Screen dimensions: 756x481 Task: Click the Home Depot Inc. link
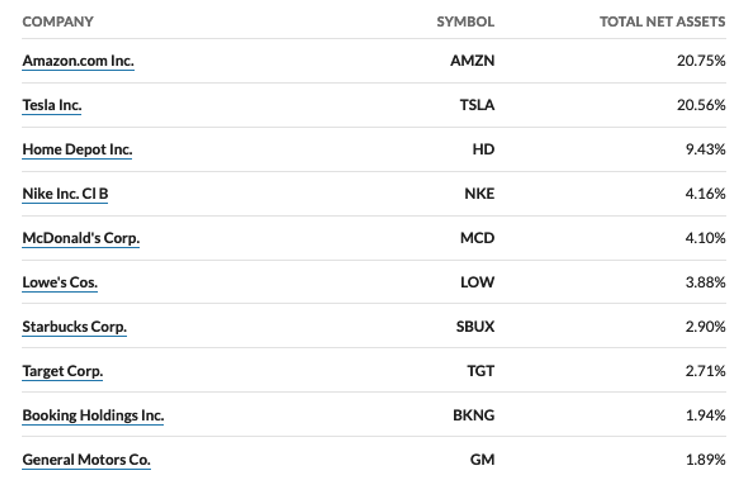click(x=77, y=150)
